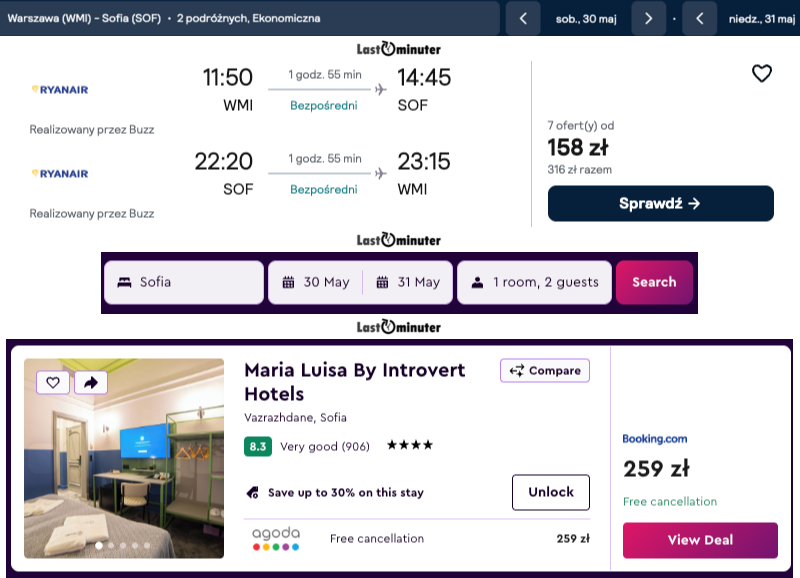Click the Booking.com logo above the price
Image resolution: width=800 pixels, height=578 pixels.
point(655,438)
